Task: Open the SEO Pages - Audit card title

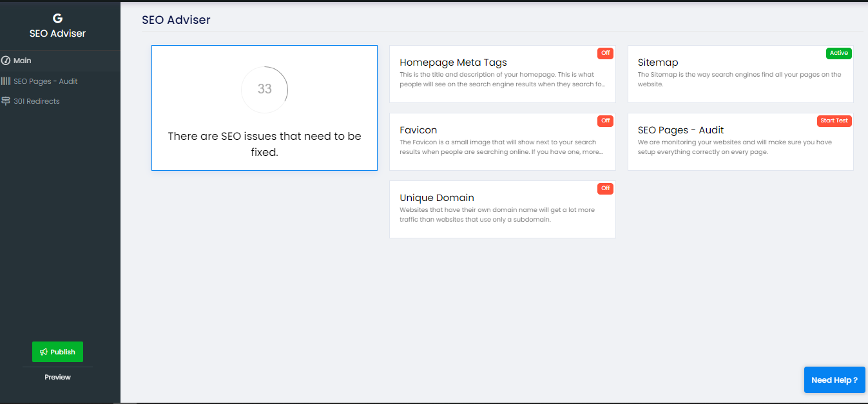Action: tap(681, 130)
